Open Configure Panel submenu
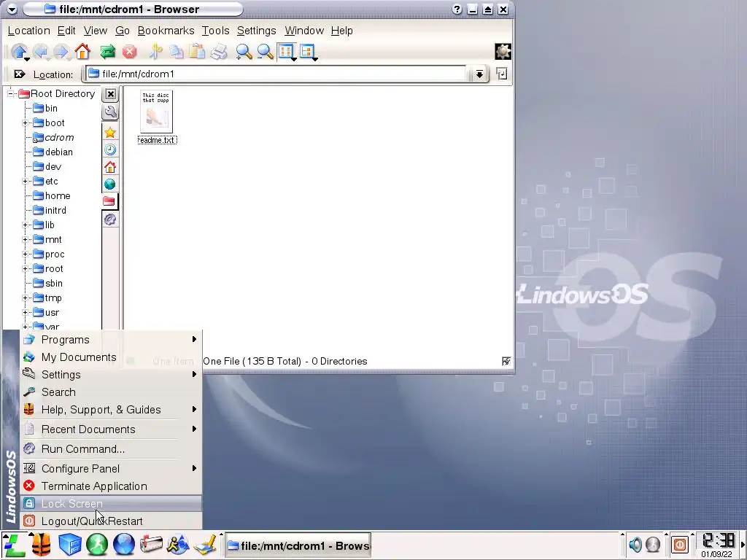 tap(111, 469)
